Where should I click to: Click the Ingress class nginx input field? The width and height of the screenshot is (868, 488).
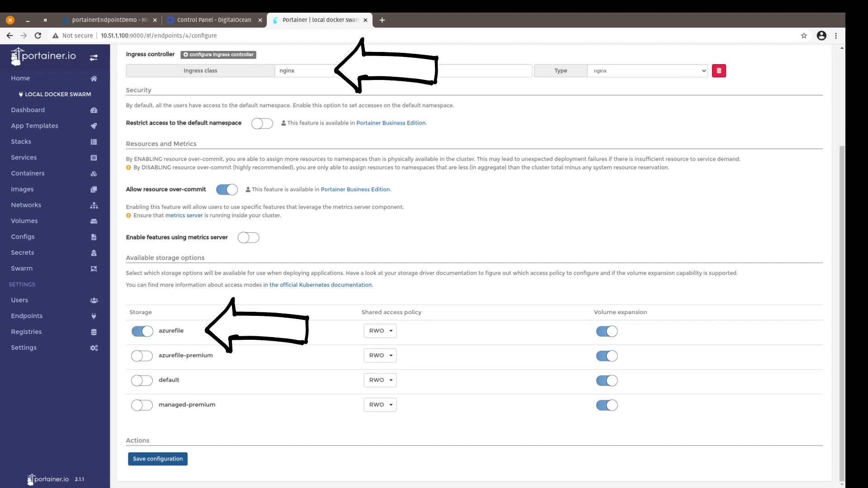403,70
